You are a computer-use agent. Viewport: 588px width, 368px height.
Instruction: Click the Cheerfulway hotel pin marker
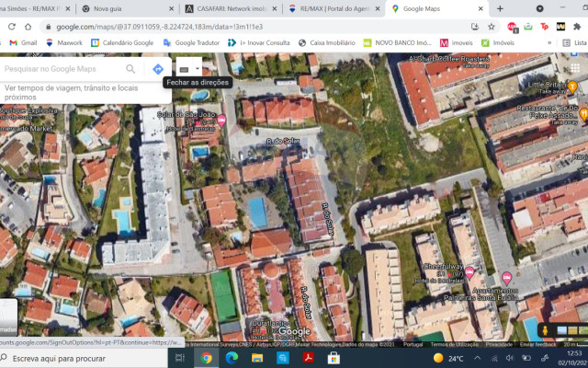pos(469,273)
